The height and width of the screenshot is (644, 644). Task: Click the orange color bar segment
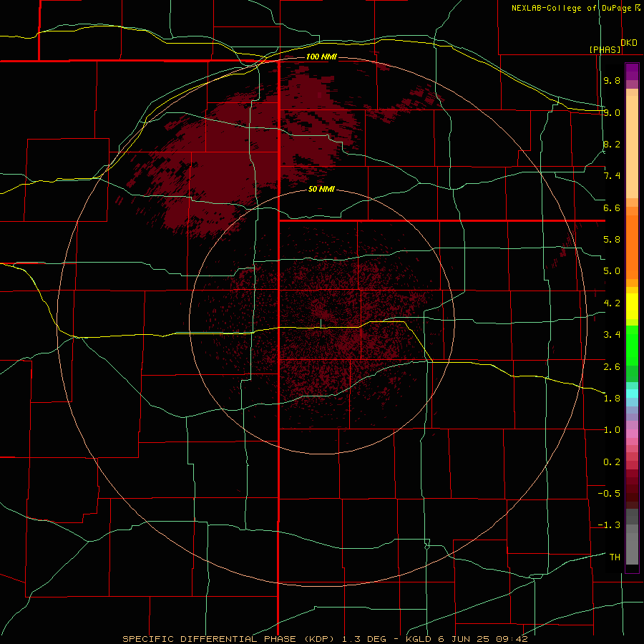point(632,246)
